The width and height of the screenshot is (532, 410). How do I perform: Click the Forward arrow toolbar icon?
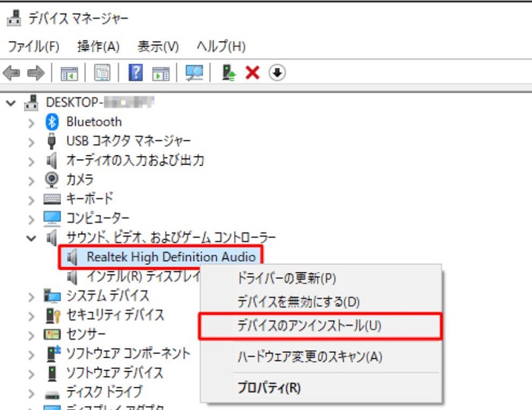click(36, 72)
